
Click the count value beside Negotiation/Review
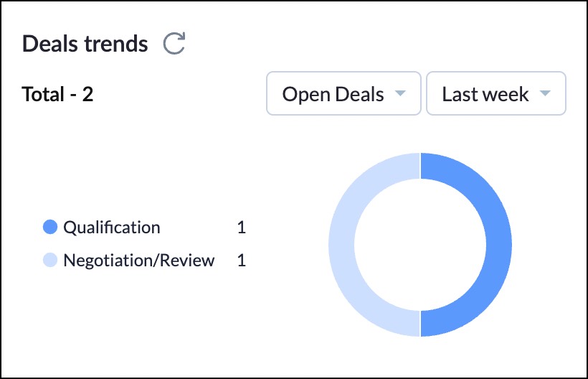coord(242,260)
